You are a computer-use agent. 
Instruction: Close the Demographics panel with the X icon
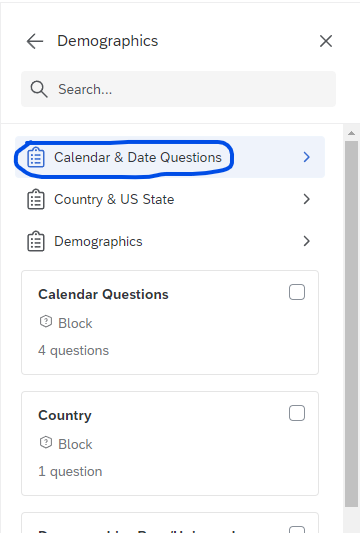click(326, 41)
